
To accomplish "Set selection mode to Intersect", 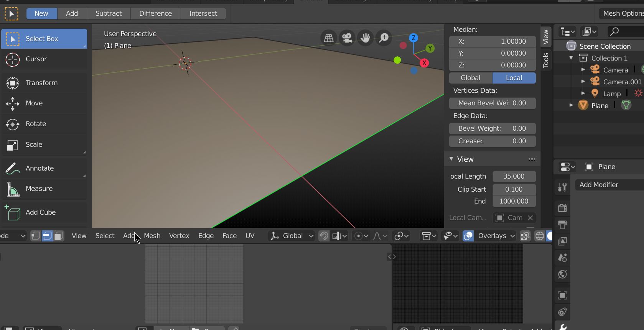I will pyautogui.click(x=203, y=13).
